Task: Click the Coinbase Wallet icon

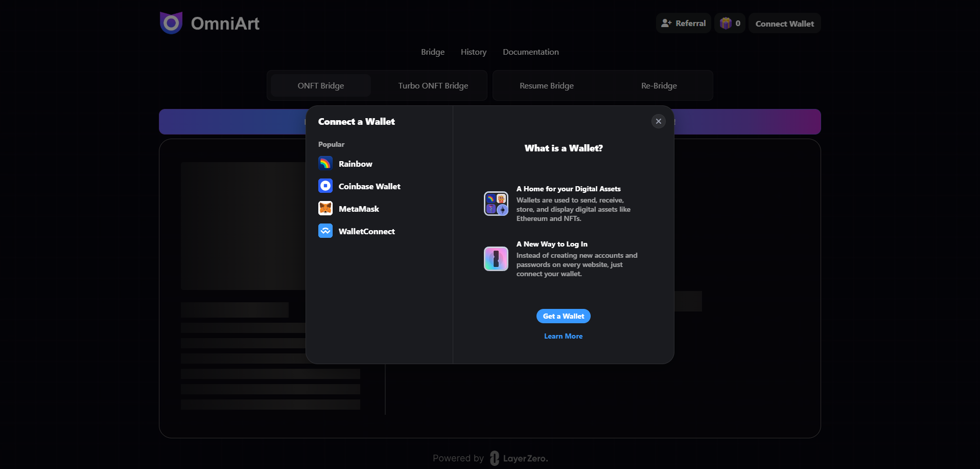Action: coord(325,186)
